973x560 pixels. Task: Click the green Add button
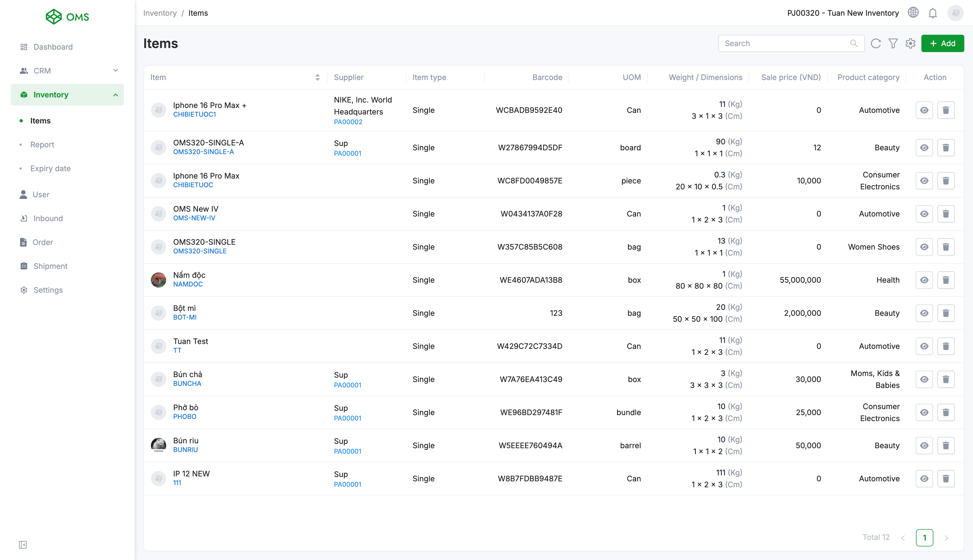(942, 43)
